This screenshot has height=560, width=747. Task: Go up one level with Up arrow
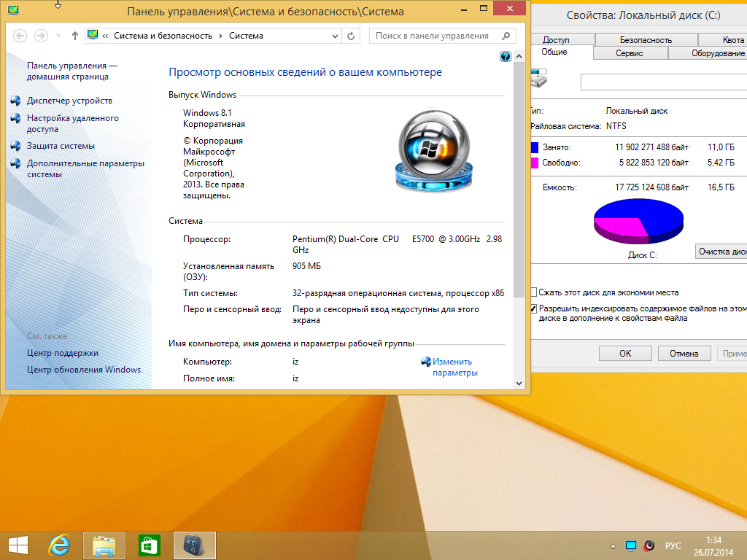tap(75, 36)
